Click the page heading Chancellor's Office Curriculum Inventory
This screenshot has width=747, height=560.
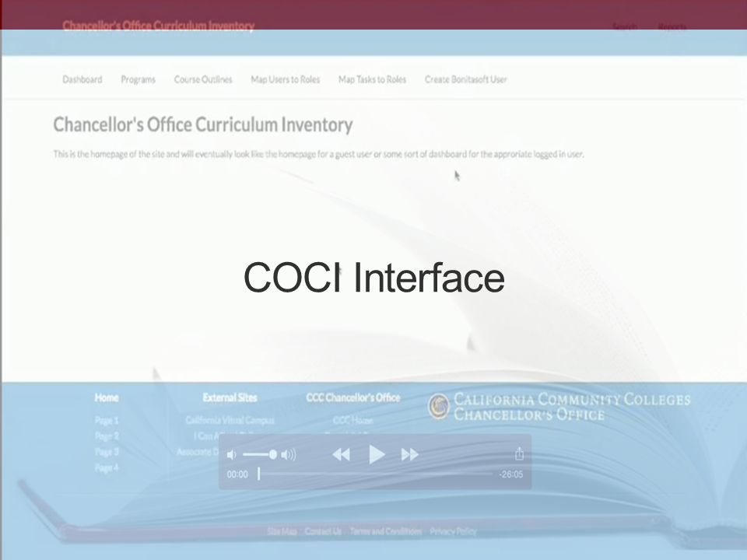[x=203, y=124]
